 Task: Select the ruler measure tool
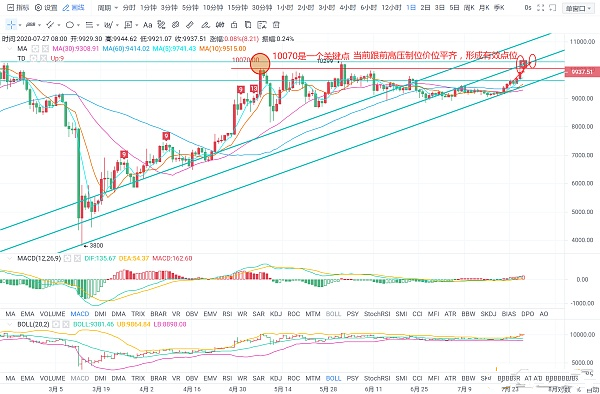(190, 25)
